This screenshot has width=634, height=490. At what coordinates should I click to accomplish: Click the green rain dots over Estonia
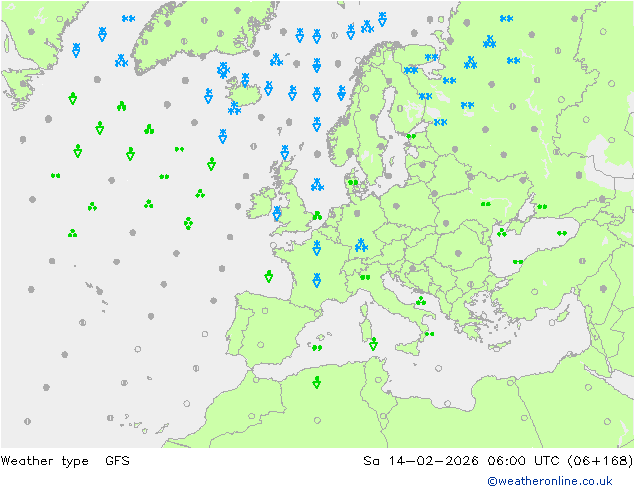411,136
